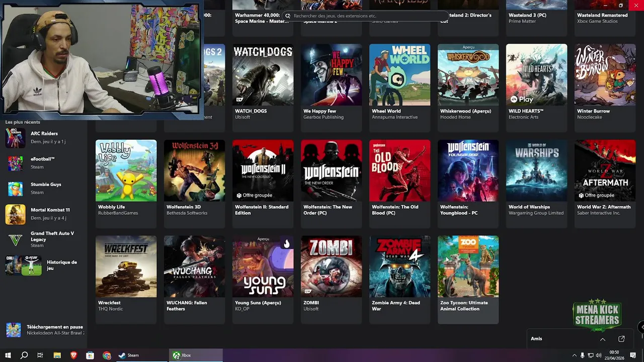Click Gearbox Publishing publisher text

tap(324, 117)
